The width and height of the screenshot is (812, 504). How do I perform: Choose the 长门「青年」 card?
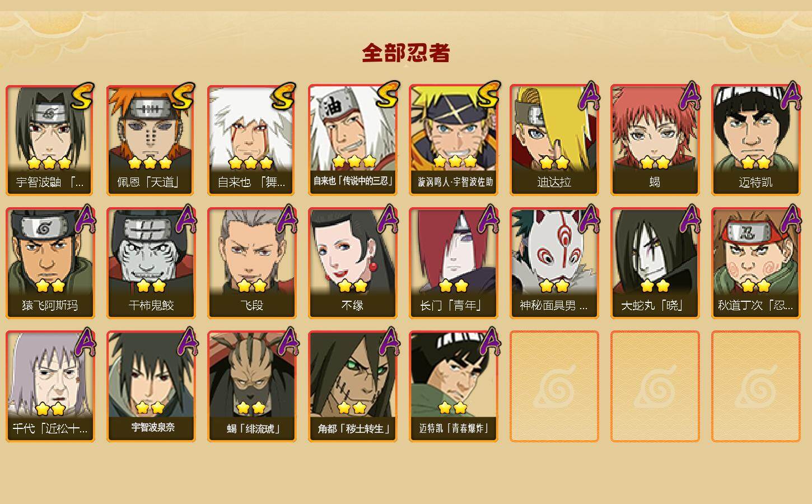pyautogui.click(x=453, y=263)
